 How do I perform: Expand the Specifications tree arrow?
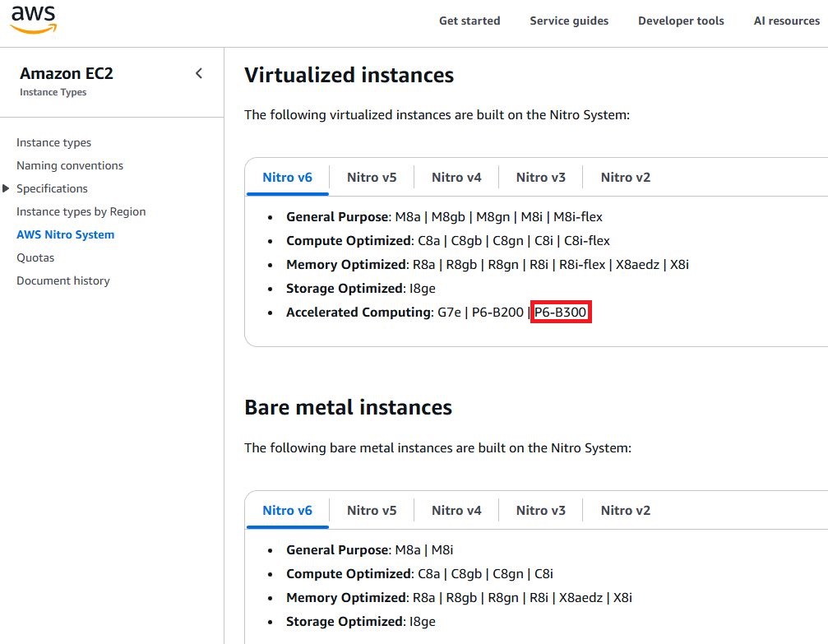pyautogui.click(x=7, y=188)
